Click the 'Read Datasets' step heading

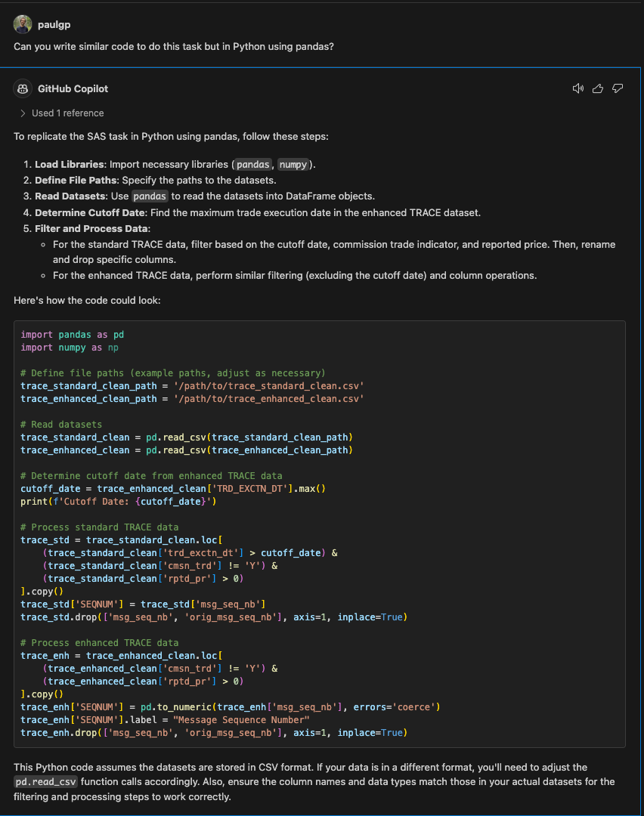tap(70, 196)
